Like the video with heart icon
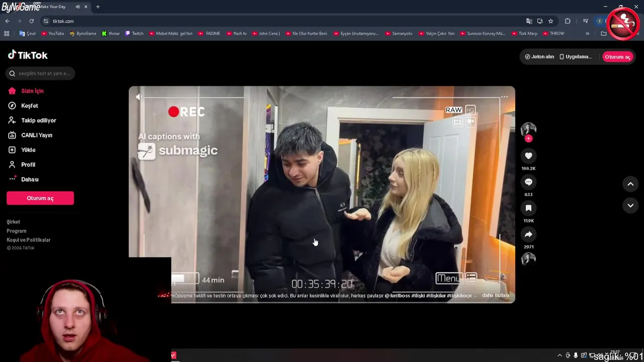 528,156
